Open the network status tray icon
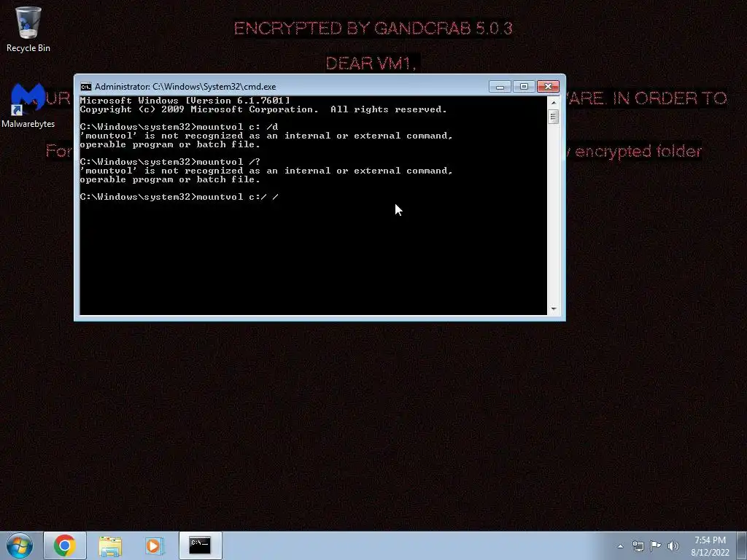Screen dimensions: 747x560 638,546
